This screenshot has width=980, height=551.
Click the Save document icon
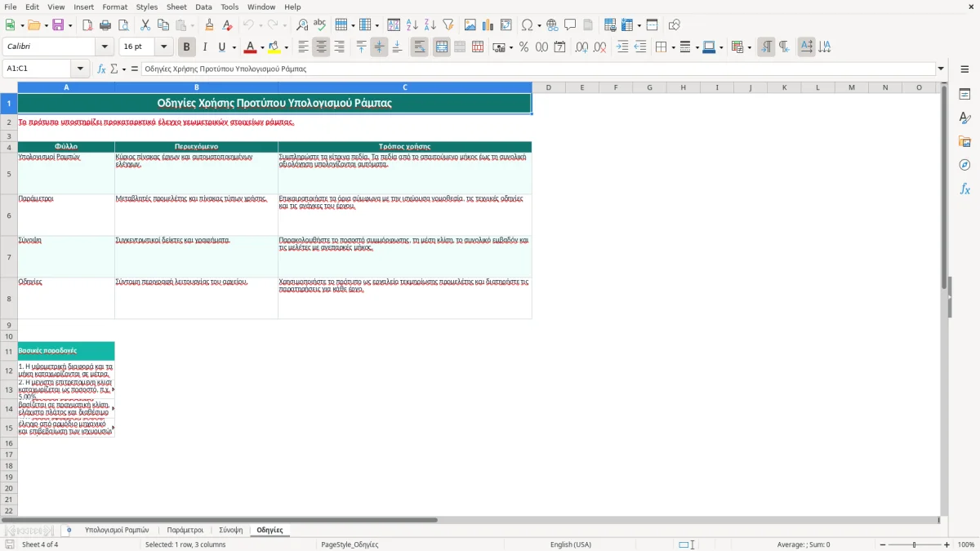coord(58,25)
